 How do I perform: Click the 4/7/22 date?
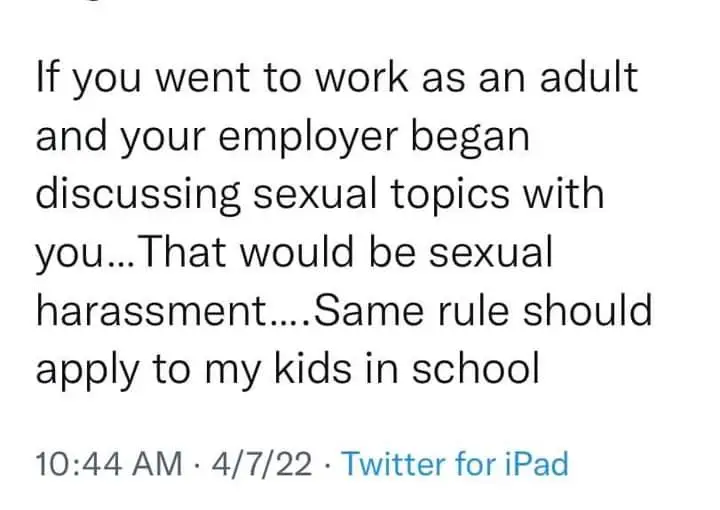click(260, 464)
